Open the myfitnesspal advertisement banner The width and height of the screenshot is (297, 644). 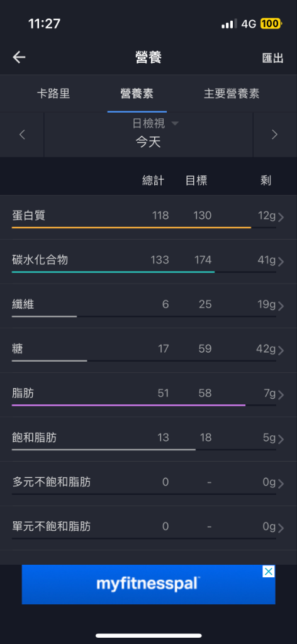coord(148,584)
